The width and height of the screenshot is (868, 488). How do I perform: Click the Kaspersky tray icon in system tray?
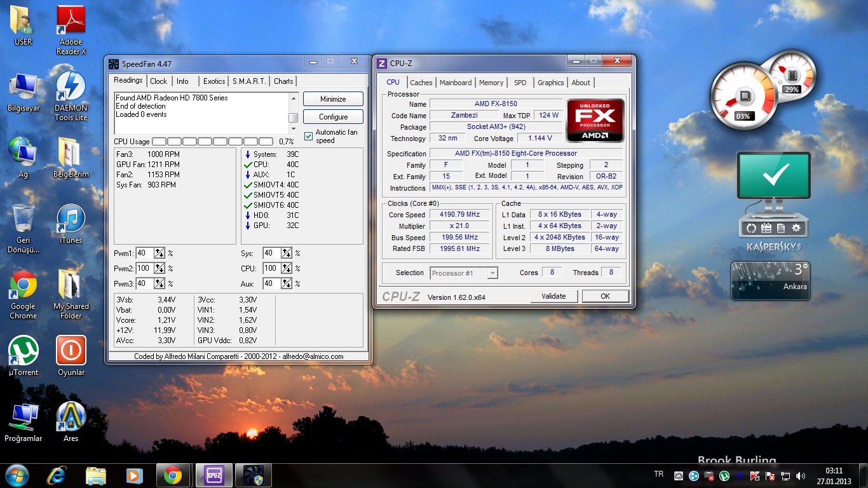tap(754, 476)
